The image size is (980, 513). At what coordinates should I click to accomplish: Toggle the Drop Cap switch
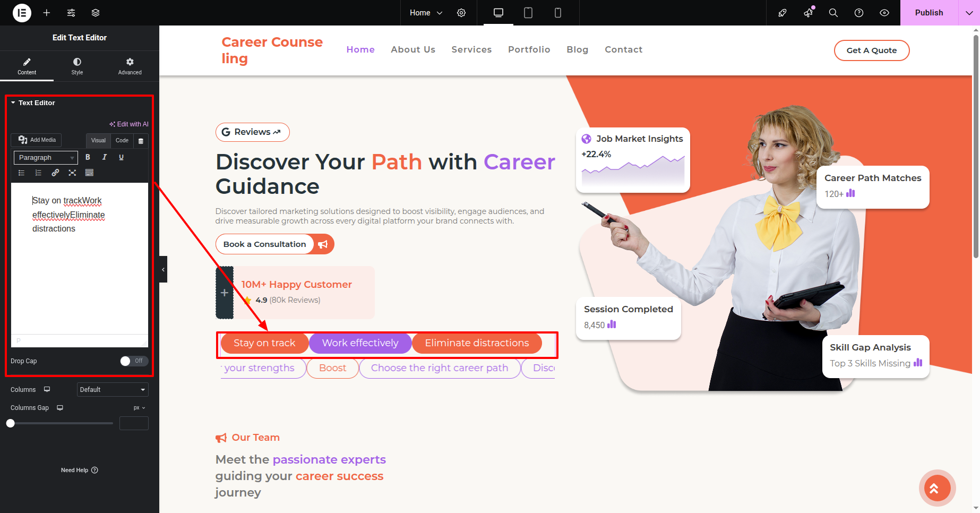[x=134, y=361]
